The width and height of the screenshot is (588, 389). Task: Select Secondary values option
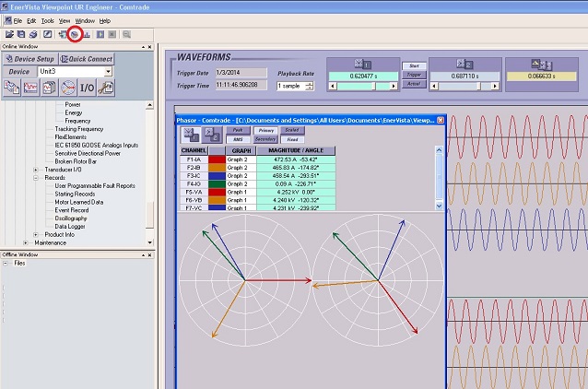pos(265,139)
